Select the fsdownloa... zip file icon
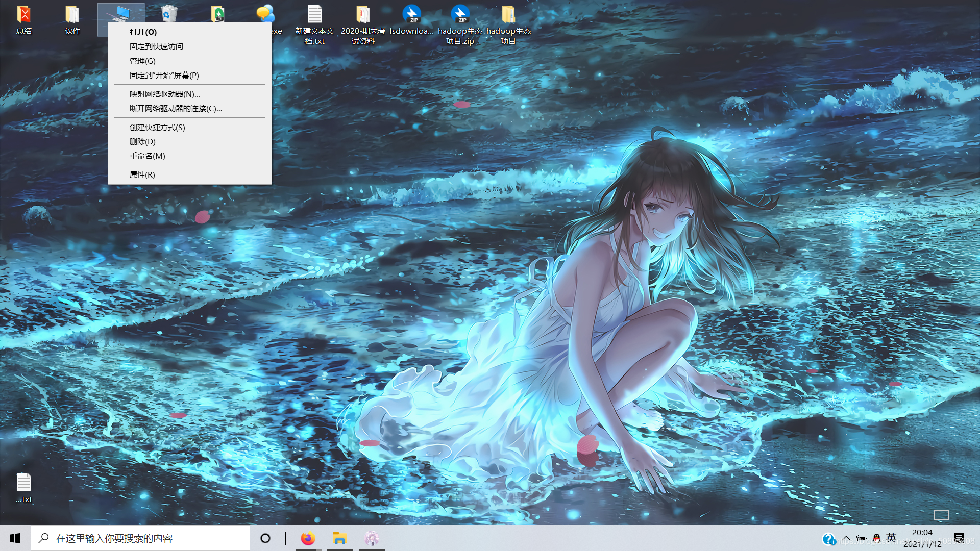 (411, 19)
